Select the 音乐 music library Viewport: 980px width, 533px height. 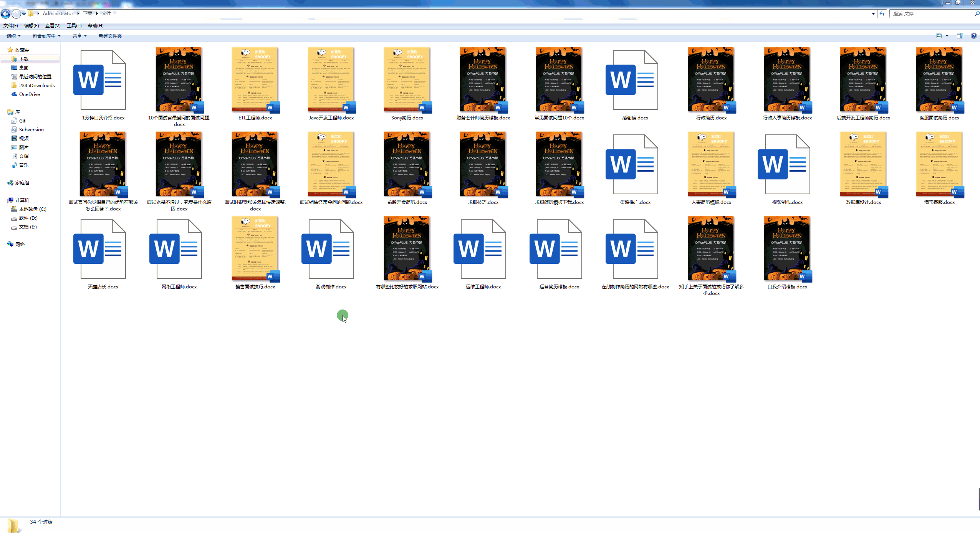pyautogui.click(x=23, y=165)
